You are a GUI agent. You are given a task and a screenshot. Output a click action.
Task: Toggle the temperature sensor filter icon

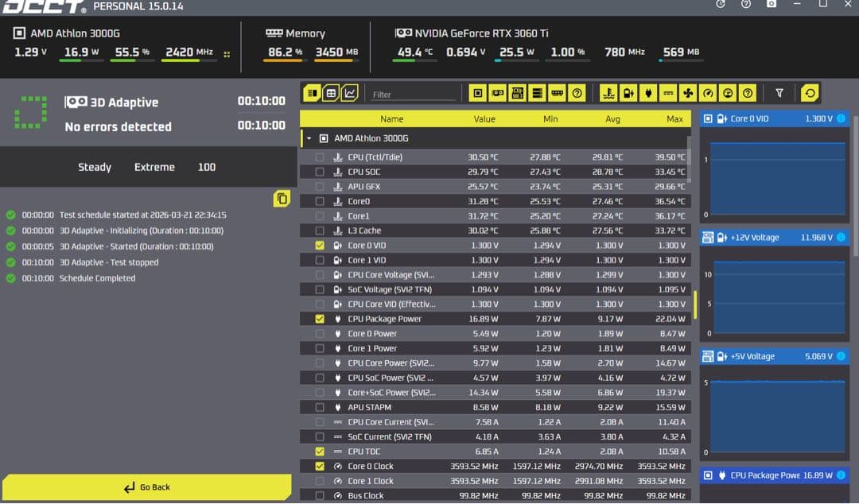(608, 93)
